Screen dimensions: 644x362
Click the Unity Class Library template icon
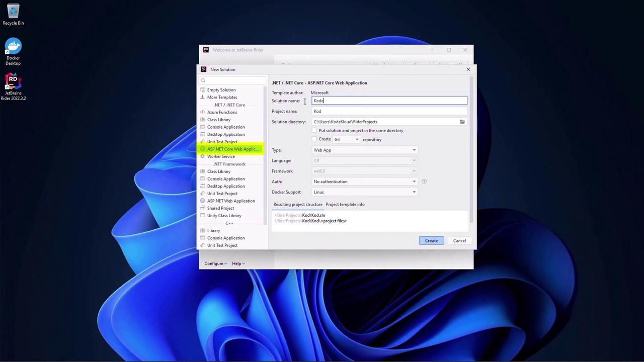point(203,216)
